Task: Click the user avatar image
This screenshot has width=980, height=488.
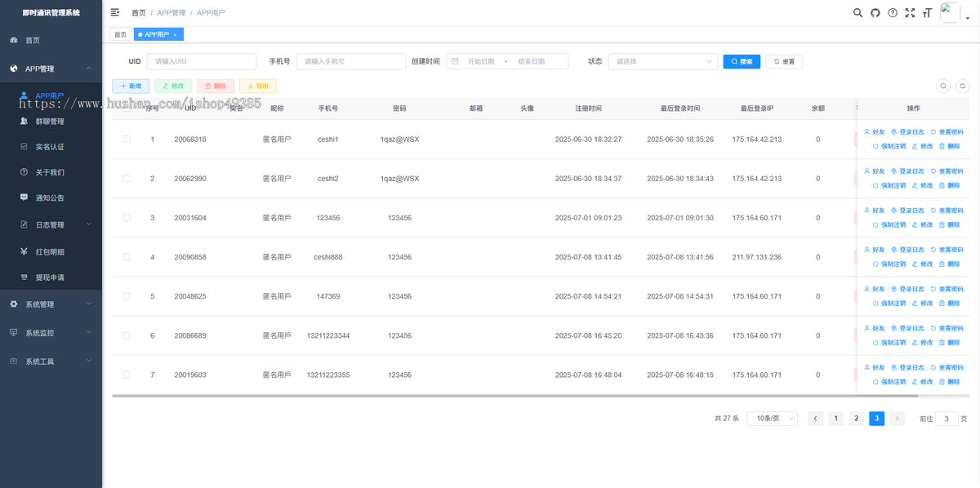Action: pos(950,12)
